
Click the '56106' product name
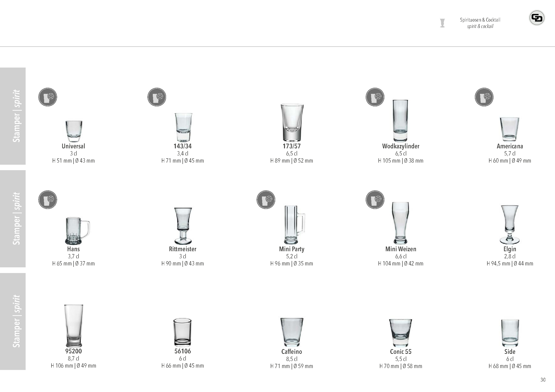click(x=182, y=351)
